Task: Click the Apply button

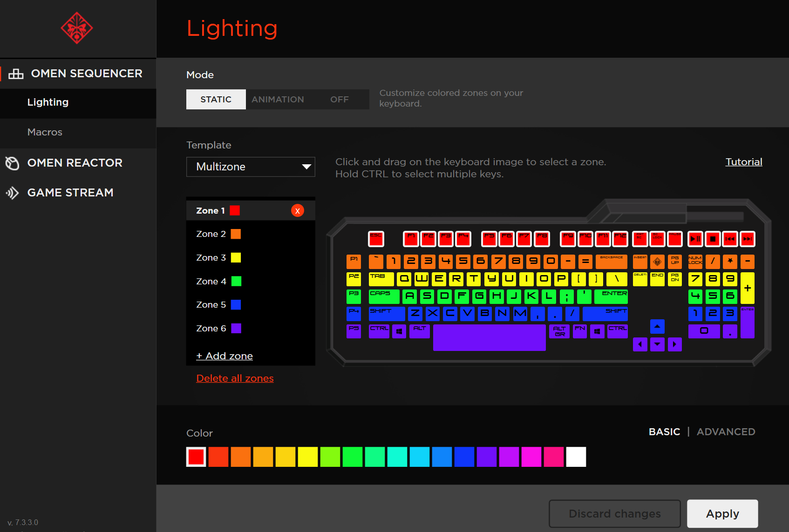Action: tap(722, 514)
